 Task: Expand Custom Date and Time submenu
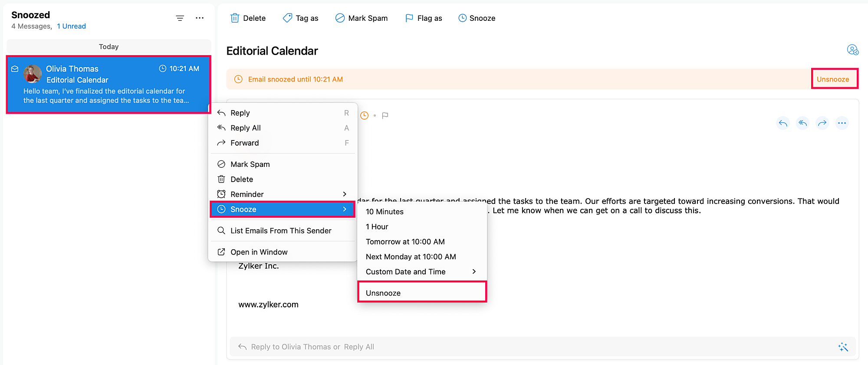421,272
